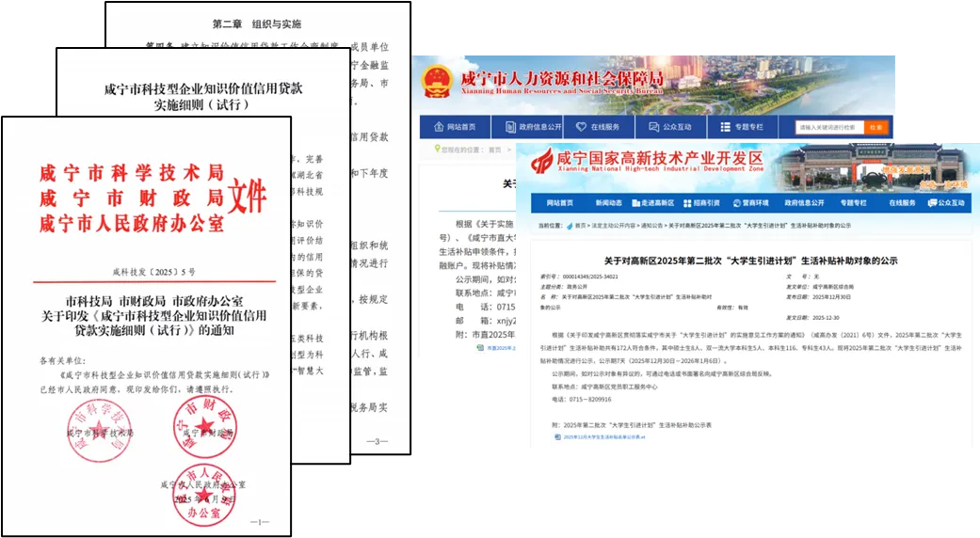
Task: Click 咸宁市人力资源和社会保障局 banner title
Action: pyautogui.click(x=562, y=78)
